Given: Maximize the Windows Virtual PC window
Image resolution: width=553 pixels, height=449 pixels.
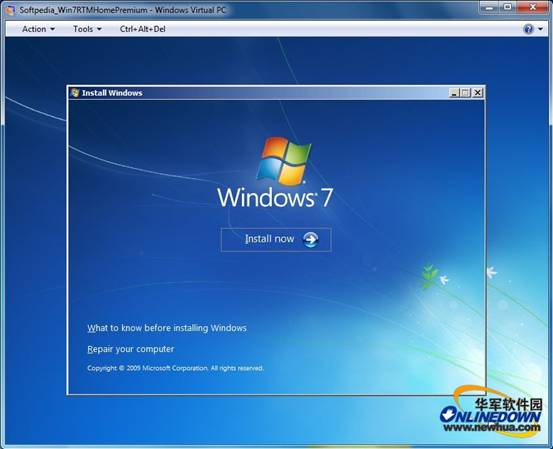Looking at the screenshot, I should click(508, 7).
